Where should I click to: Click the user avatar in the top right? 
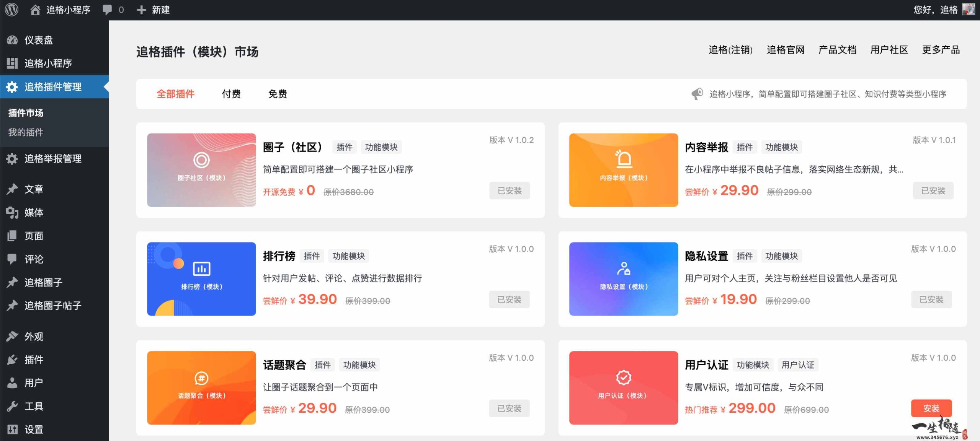[x=970, y=10]
